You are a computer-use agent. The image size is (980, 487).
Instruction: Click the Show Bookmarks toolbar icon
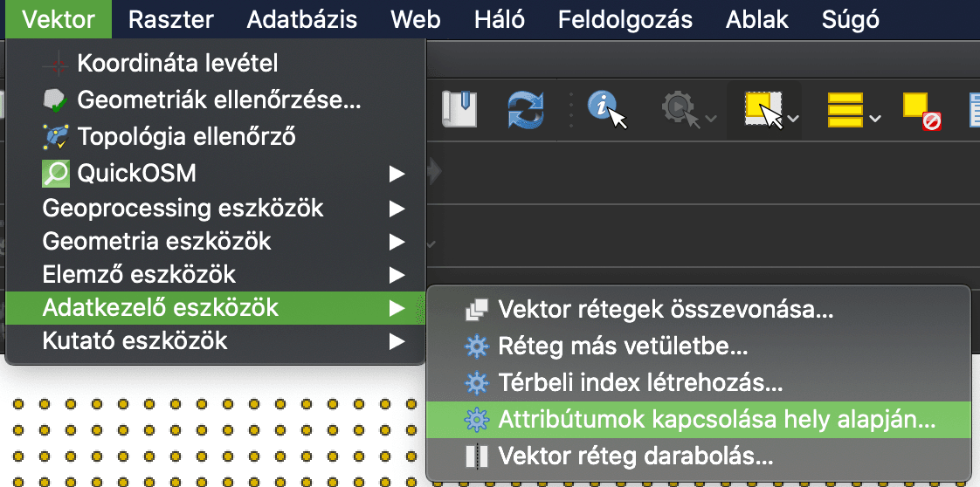[x=459, y=109]
